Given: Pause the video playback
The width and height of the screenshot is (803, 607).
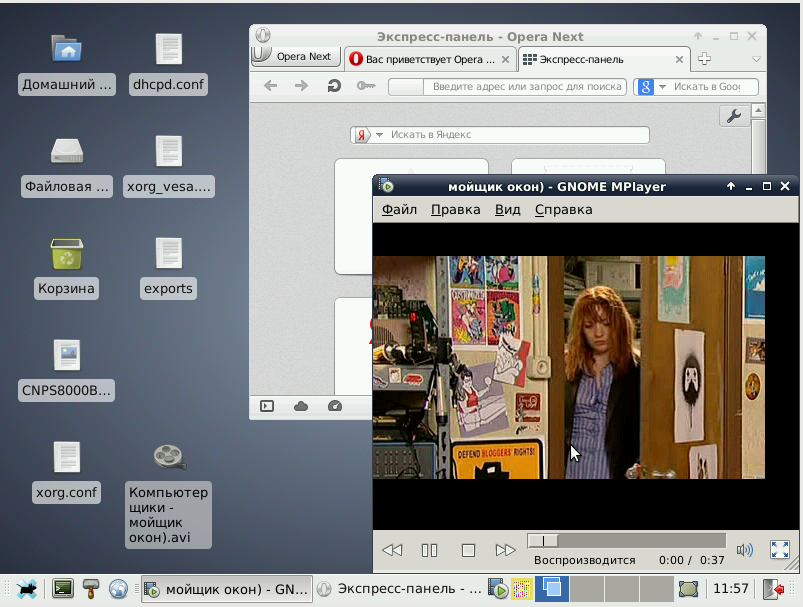Looking at the screenshot, I should (x=429, y=550).
